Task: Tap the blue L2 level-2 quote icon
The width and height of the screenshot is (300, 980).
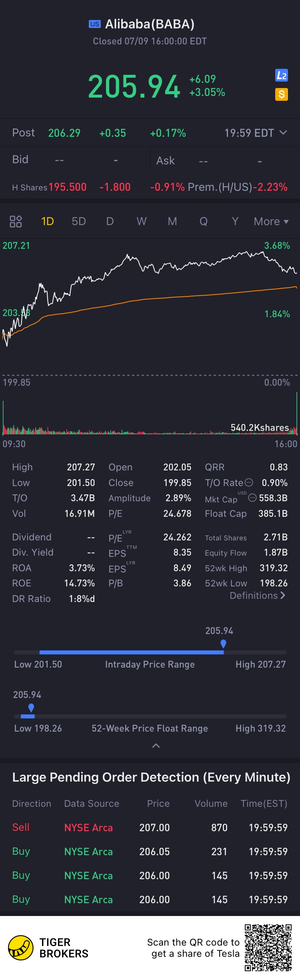Action: [282, 75]
